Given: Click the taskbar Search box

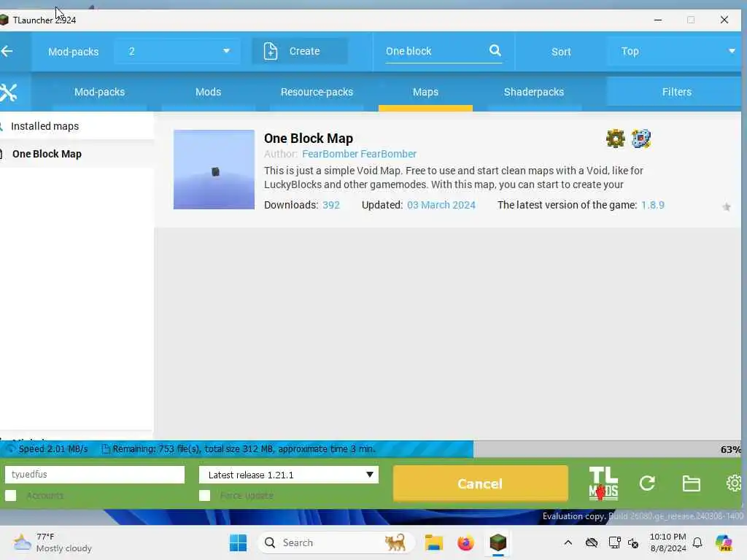Looking at the screenshot, I should click(x=336, y=542).
